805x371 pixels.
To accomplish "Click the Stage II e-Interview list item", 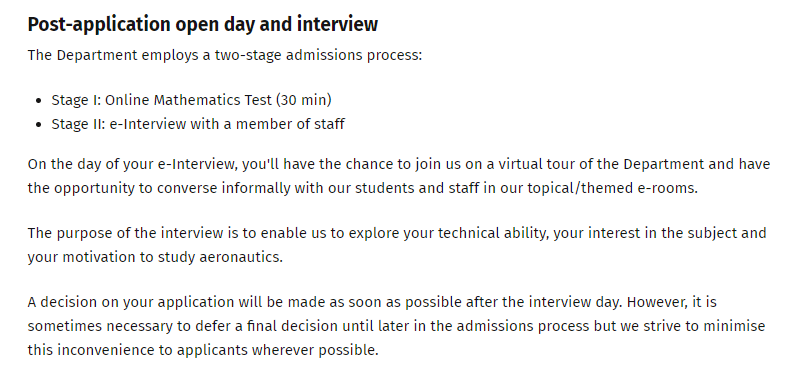I will coord(198,124).
